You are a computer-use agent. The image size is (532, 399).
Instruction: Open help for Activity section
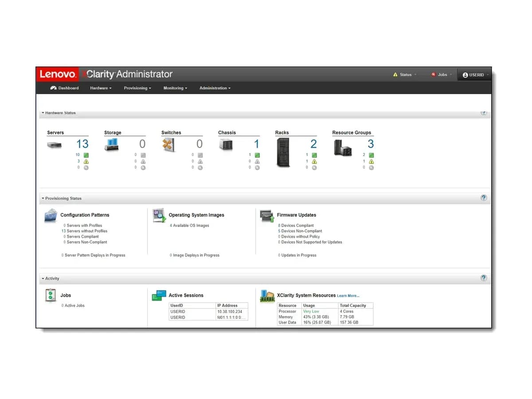click(x=484, y=278)
